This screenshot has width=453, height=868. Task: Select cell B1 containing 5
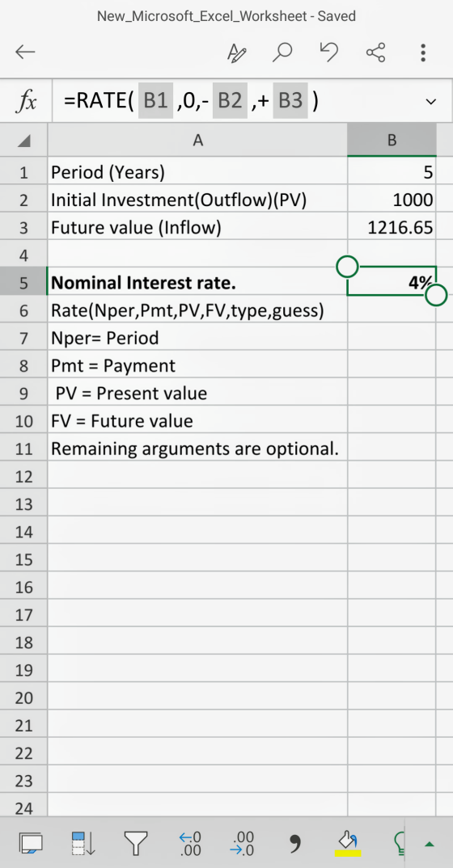(x=392, y=172)
